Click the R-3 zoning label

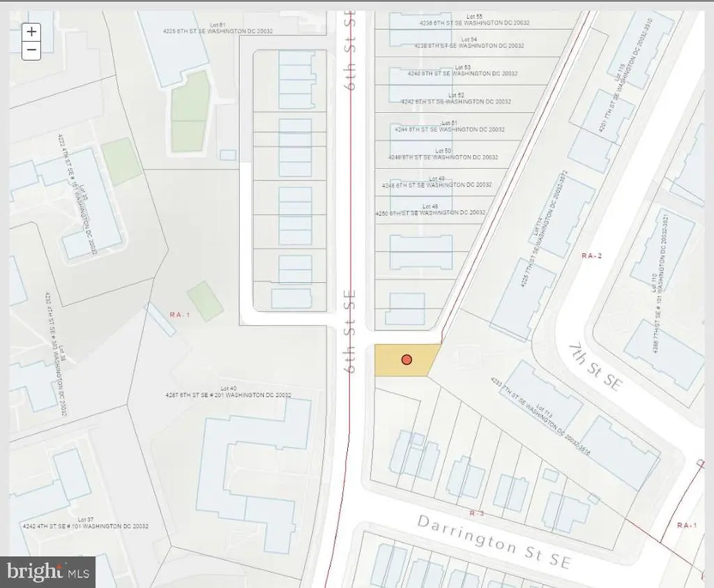click(478, 512)
